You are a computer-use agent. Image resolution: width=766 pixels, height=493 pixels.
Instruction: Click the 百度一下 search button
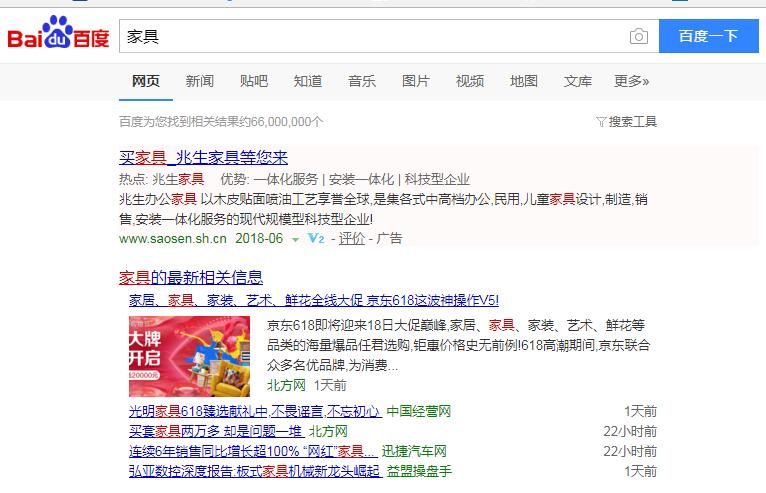tap(708, 36)
